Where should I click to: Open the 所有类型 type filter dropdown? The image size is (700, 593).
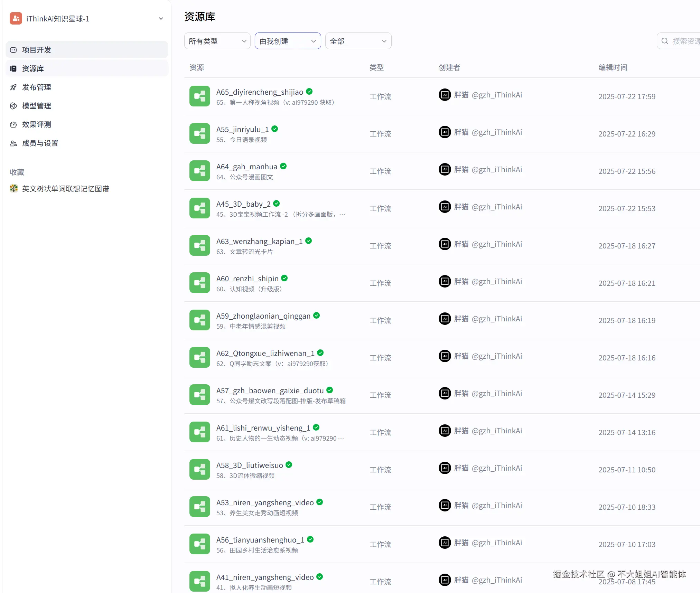point(217,41)
